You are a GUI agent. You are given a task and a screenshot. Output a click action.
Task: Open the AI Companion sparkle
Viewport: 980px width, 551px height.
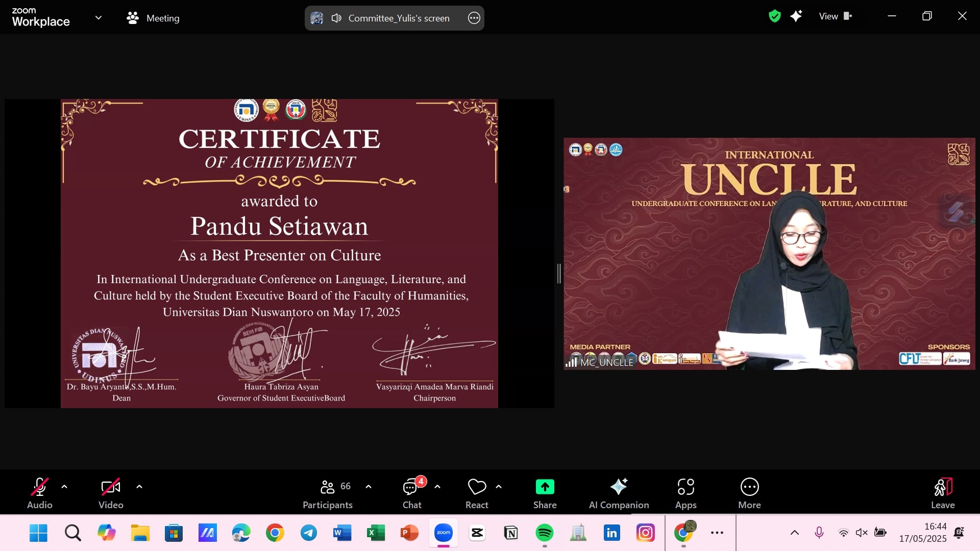click(619, 493)
